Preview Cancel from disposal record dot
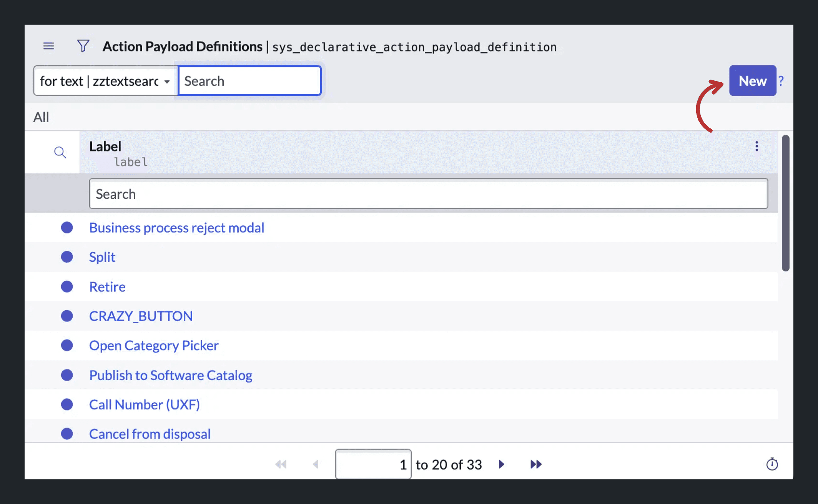The width and height of the screenshot is (818, 504). pyautogui.click(x=67, y=434)
